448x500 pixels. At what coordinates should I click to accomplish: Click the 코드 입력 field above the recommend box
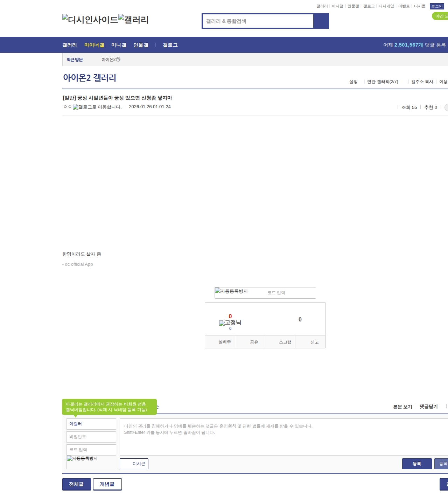(x=290, y=293)
